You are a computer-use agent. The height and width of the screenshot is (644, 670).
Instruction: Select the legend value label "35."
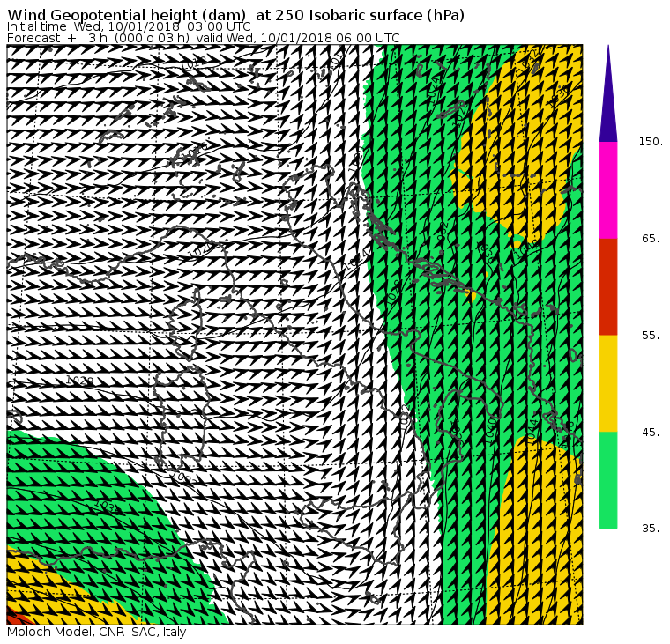(x=651, y=529)
